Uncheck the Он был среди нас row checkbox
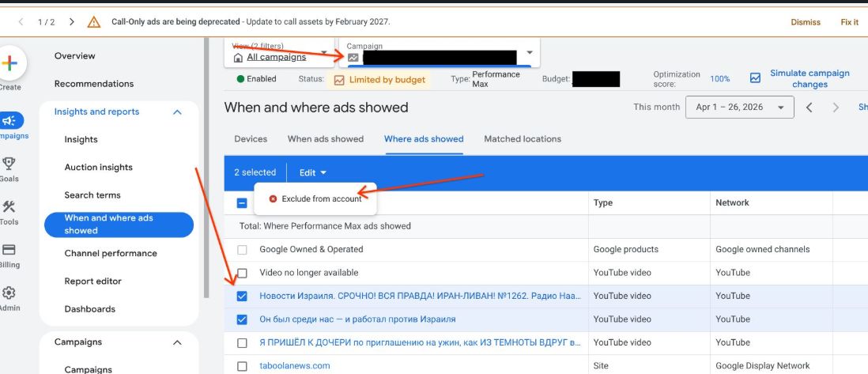Screen dimensions: 868x374 pyautogui.click(x=242, y=319)
